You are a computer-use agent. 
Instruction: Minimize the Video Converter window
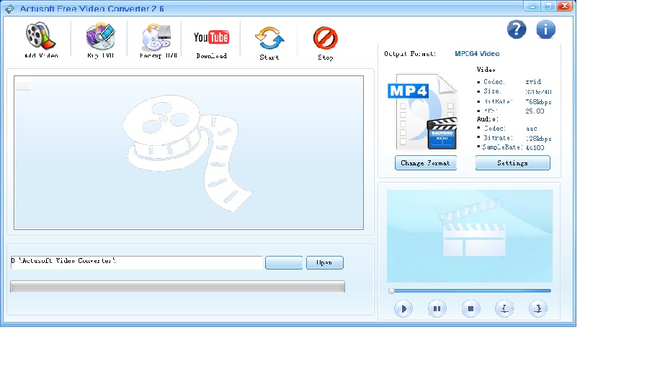click(532, 6)
